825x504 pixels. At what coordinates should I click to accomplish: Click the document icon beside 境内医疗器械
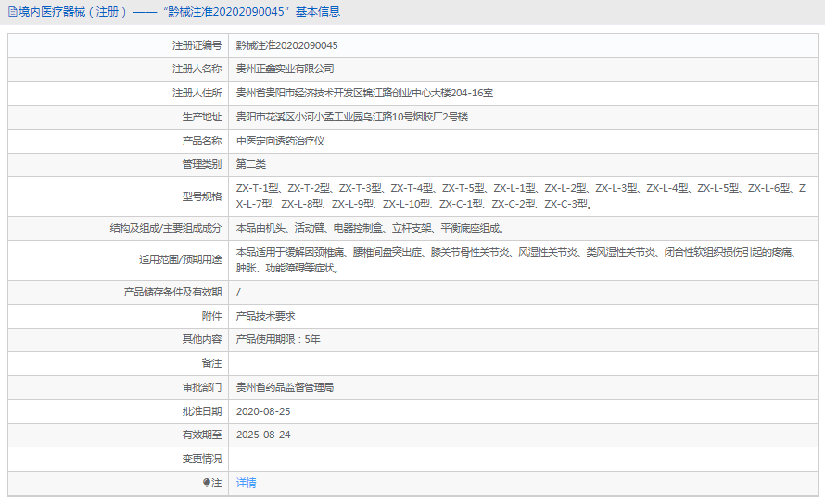13,12
